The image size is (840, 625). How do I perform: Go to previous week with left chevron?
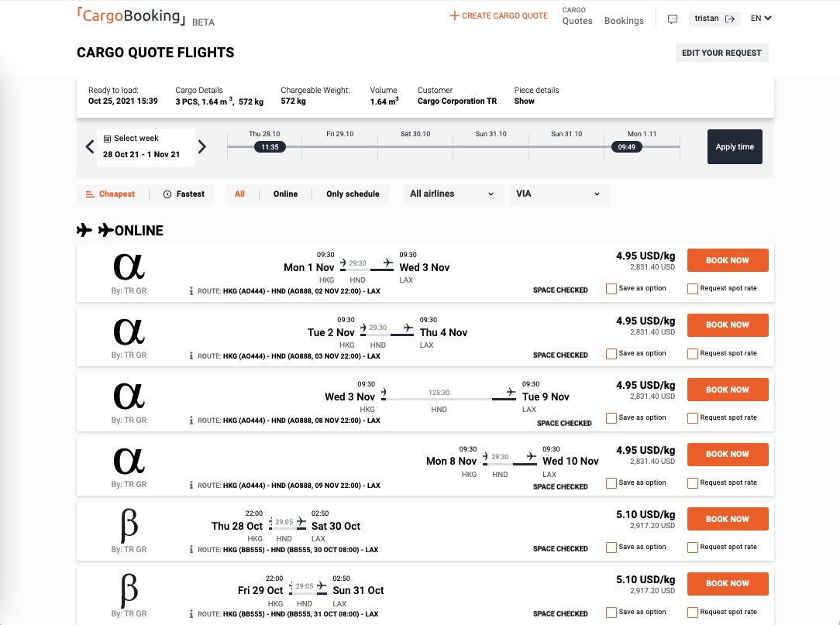coord(90,146)
